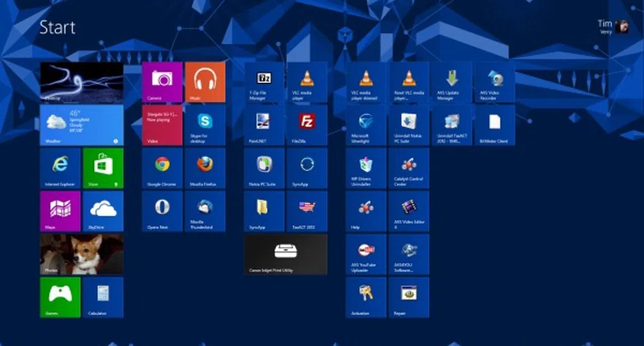Launch the Catalyst Control Center tile

click(409, 168)
